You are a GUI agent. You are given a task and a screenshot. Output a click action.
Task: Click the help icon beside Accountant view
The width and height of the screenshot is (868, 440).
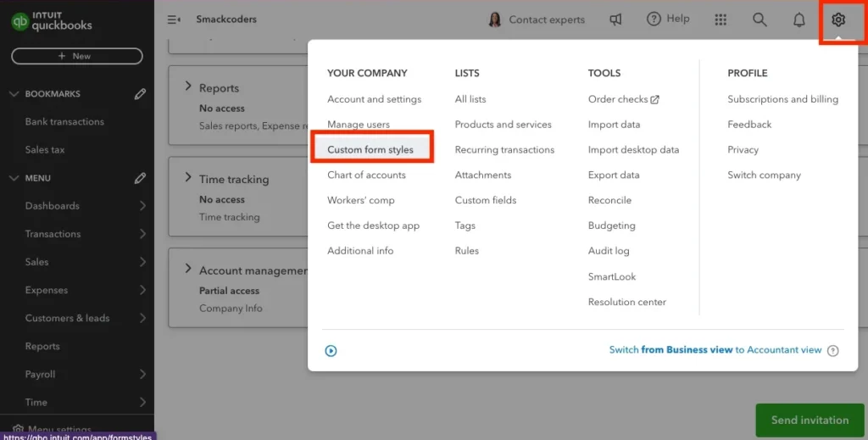click(x=832, y=350)
